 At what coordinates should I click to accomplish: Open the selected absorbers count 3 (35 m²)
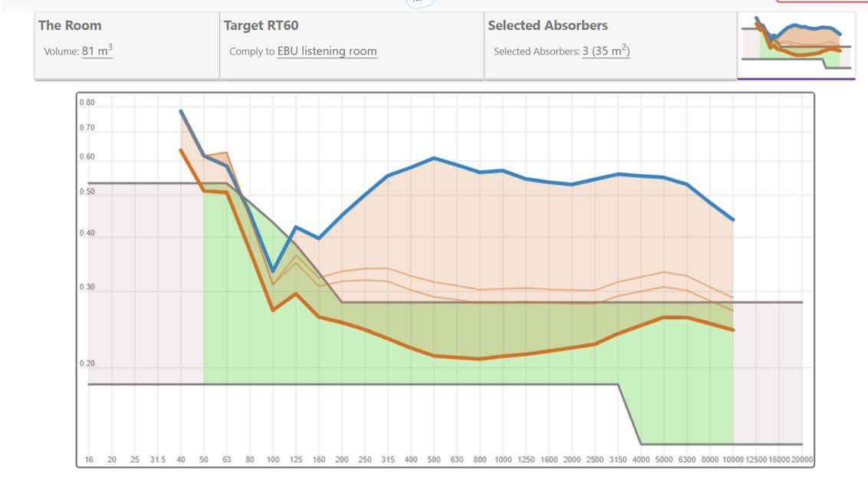click(x=606, y=51)
